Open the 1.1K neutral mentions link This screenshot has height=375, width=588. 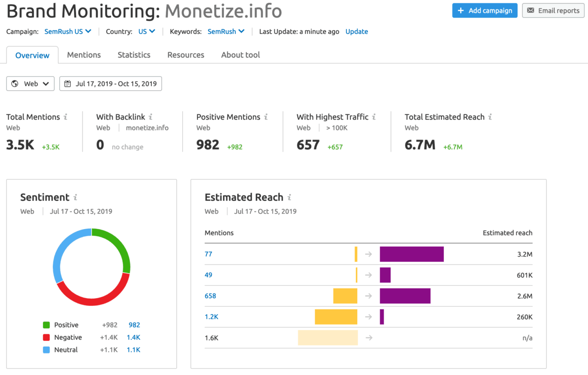pyautogui.click(x=134, y=350)
